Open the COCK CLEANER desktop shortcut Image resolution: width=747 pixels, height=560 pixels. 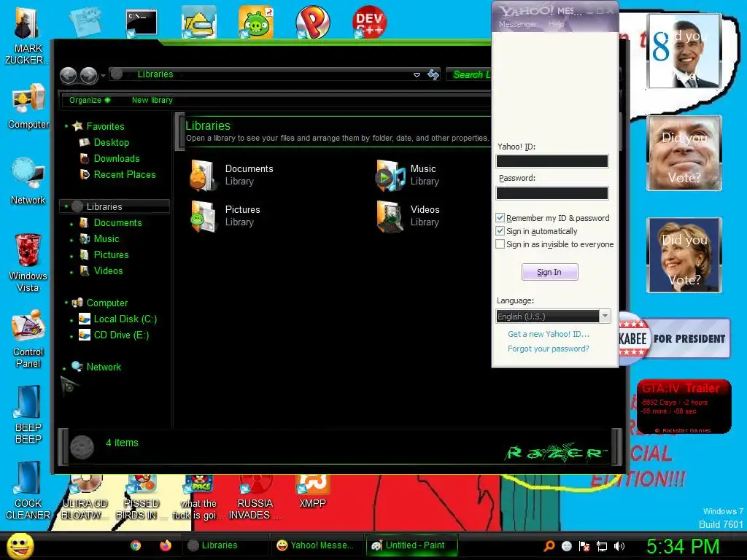(28, 491)
